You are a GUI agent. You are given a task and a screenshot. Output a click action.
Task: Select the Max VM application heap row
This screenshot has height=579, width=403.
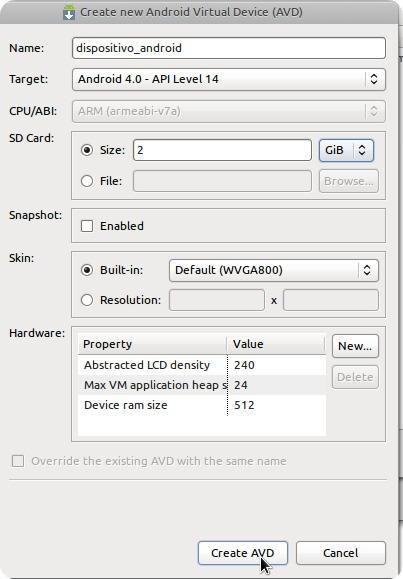(202, 385)
